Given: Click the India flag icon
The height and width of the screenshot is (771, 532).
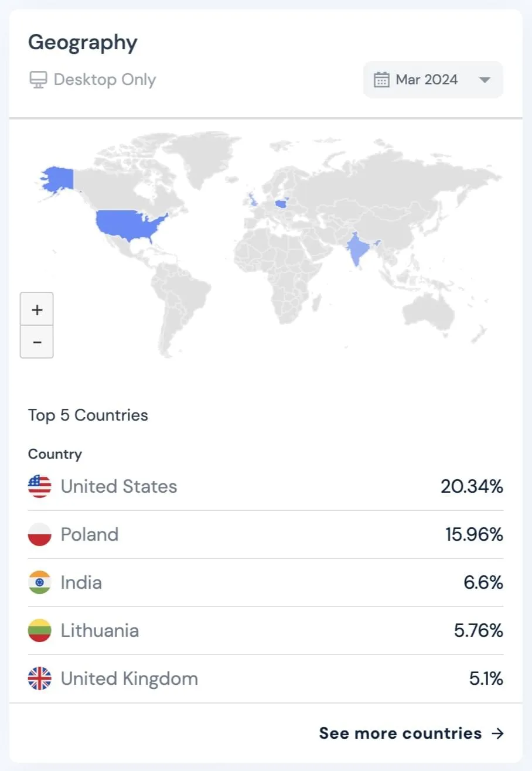Looking at the screenshot, I should tap(39, 582).
